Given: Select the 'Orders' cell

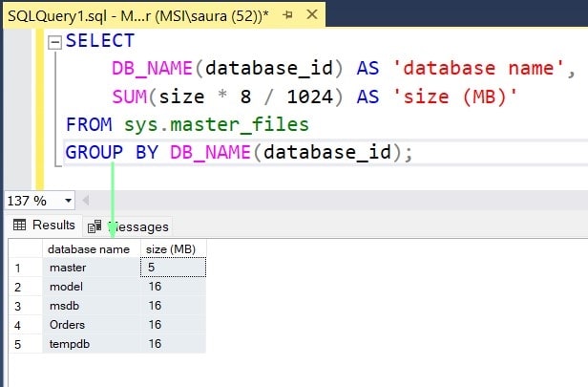Looking at the screenshot, I should pyautogui.click(x=92, y=325).
